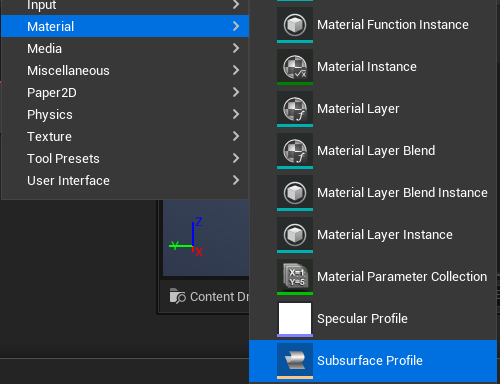Image resolution: width=500 pixels, height=384 pixels.
Task: Open the Texture menu category
Action: [x=125, y=136]
